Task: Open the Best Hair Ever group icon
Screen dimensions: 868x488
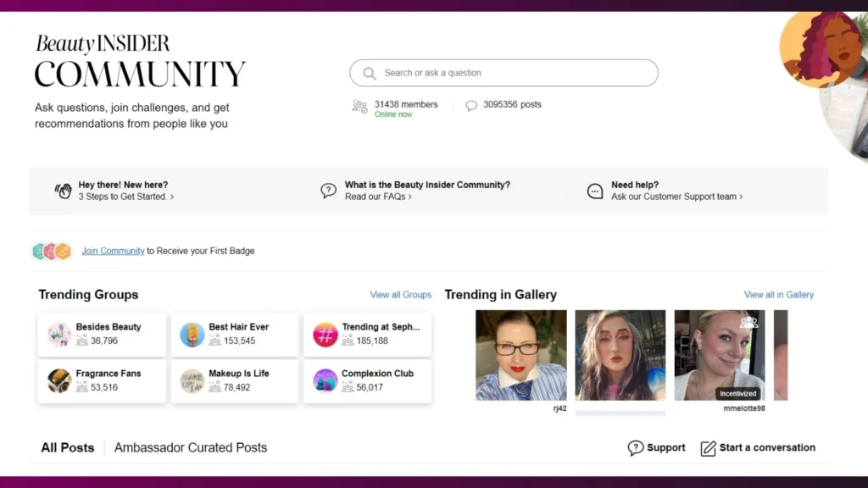Action: 192,335
